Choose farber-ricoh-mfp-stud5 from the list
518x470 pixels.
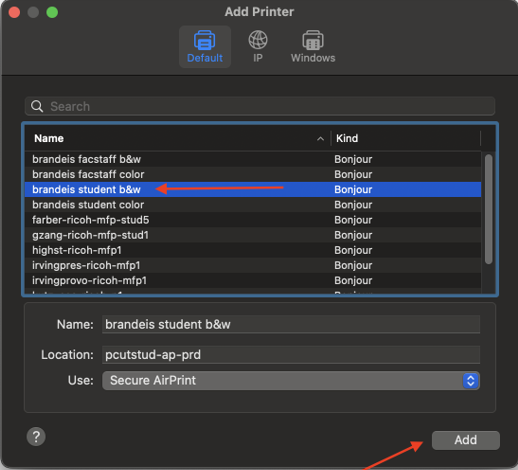(253, 220)
